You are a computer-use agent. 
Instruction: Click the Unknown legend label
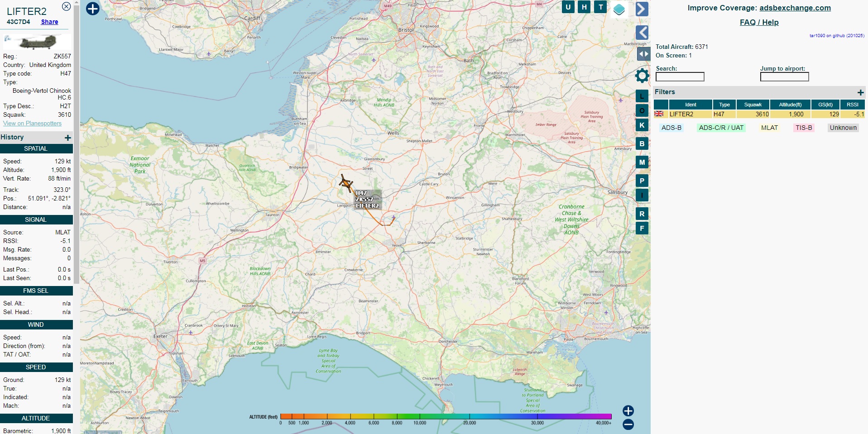(x=843, y=128)
